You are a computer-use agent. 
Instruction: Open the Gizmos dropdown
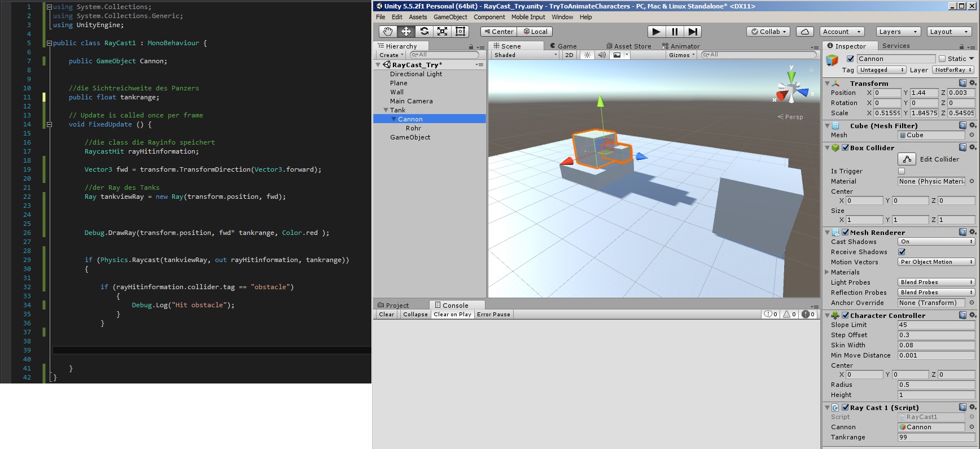pos(682,55)
